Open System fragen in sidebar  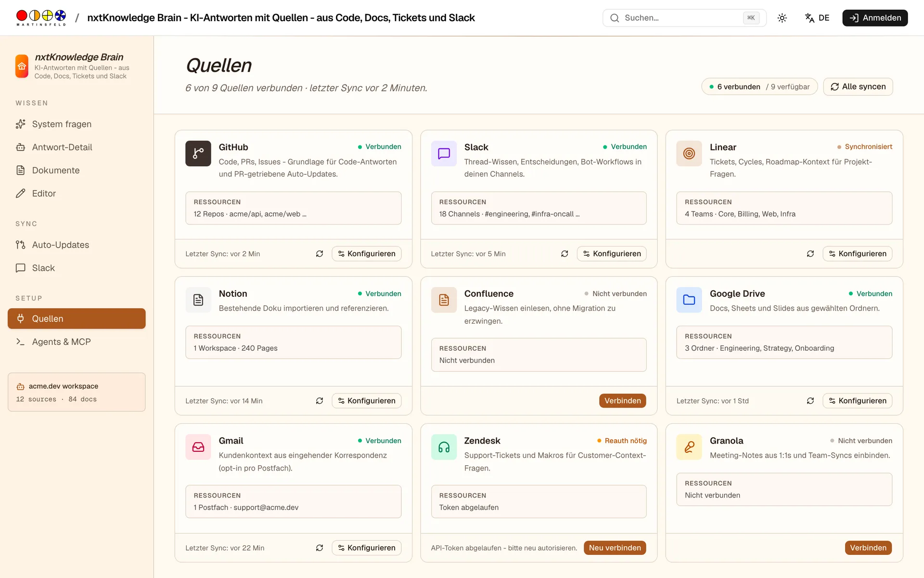tap(77, 124)
